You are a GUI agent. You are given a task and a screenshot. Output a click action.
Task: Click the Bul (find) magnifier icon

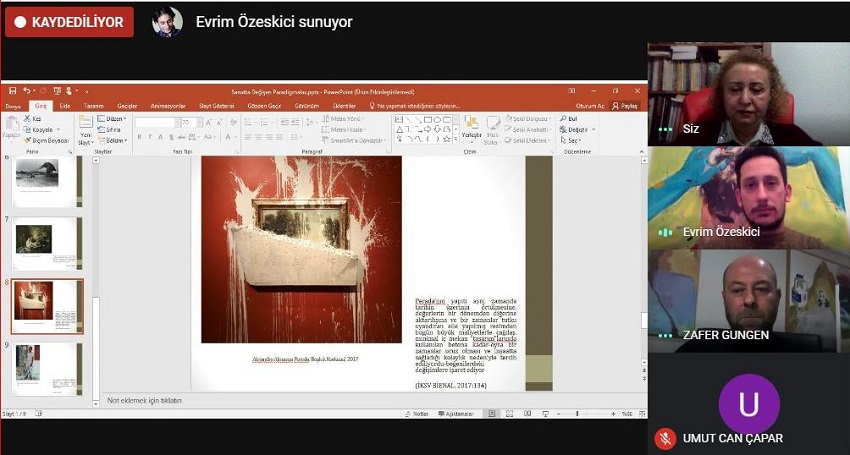point(564,119)
